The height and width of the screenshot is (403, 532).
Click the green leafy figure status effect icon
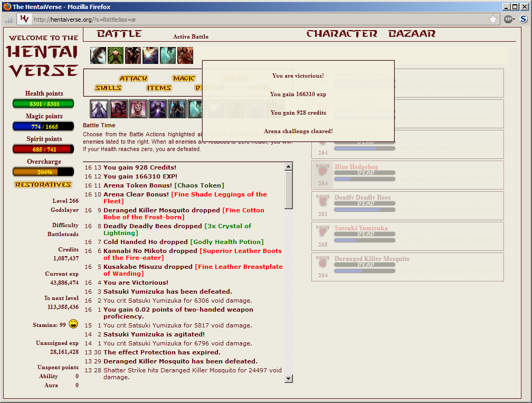click(x=116, y=55)
